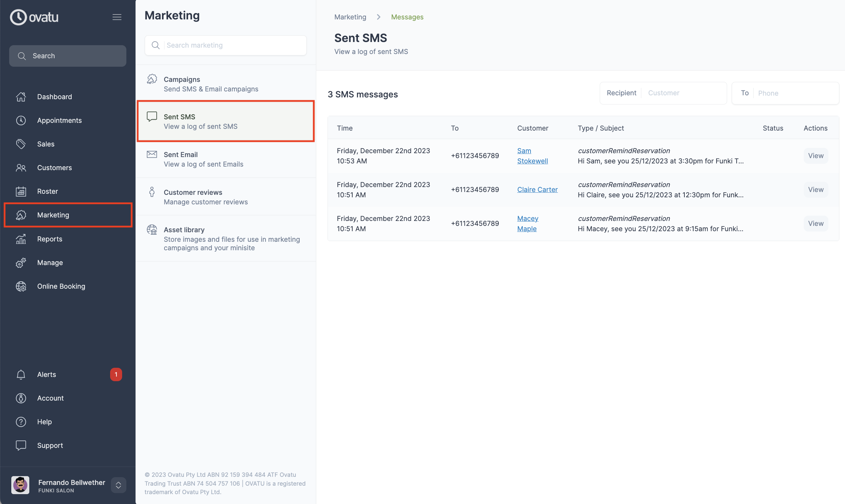The image size is (845, 504).
Task: Open Reports via the bar chart icon
Action: pos(21,239)
